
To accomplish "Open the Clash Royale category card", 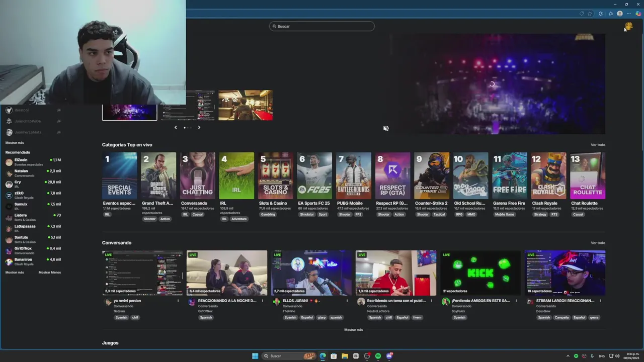I will 548,176.
